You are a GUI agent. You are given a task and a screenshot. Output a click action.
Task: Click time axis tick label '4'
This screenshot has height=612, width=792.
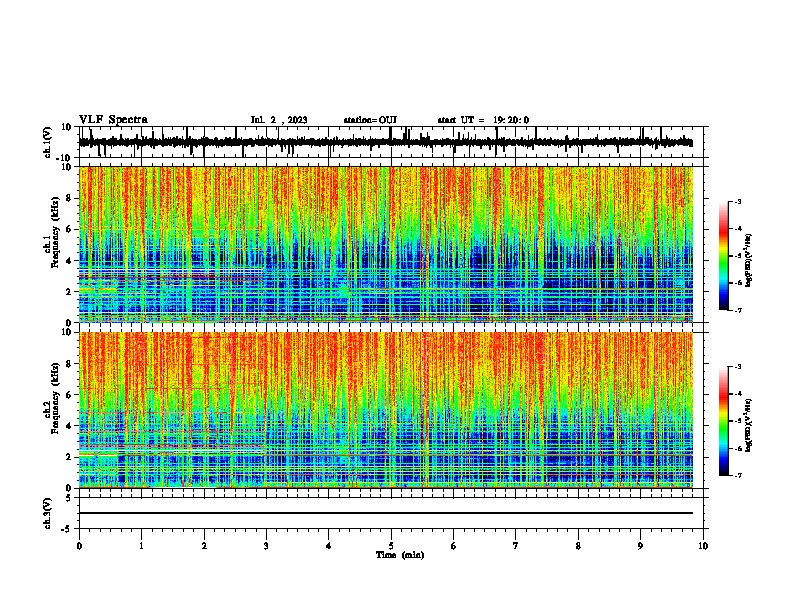(329, 546)
